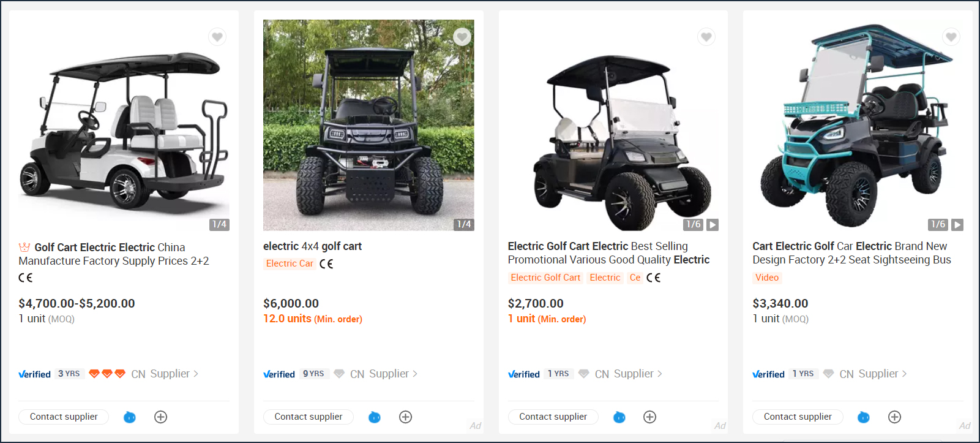This screenshot has height=443, width=980.
Task: Select the Electric Golf Cart tag
Action: coord(545,278)
